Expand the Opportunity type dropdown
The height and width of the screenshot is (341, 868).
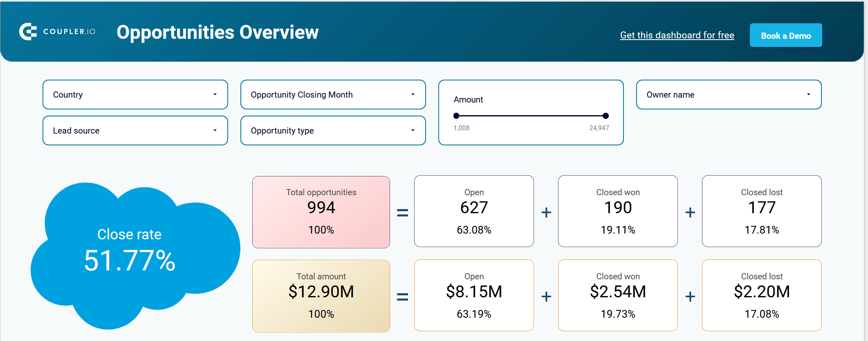pyautogui.click(x=333, y=131)
